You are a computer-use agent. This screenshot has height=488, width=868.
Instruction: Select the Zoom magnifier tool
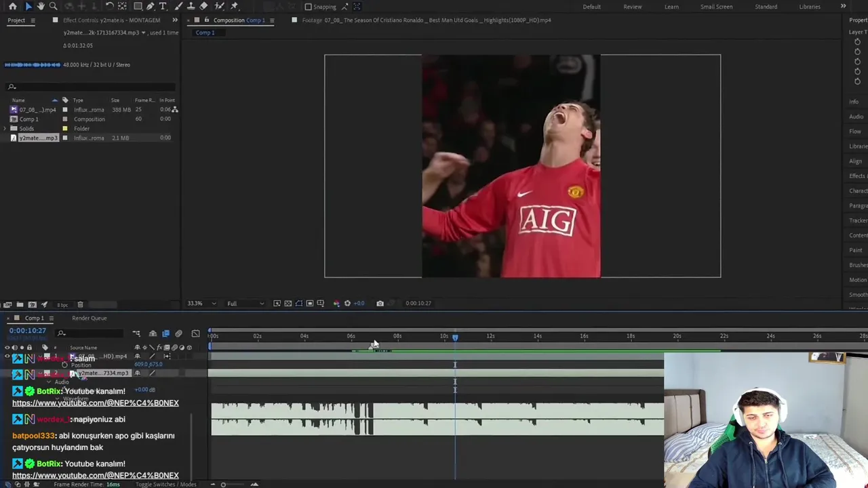53,6
